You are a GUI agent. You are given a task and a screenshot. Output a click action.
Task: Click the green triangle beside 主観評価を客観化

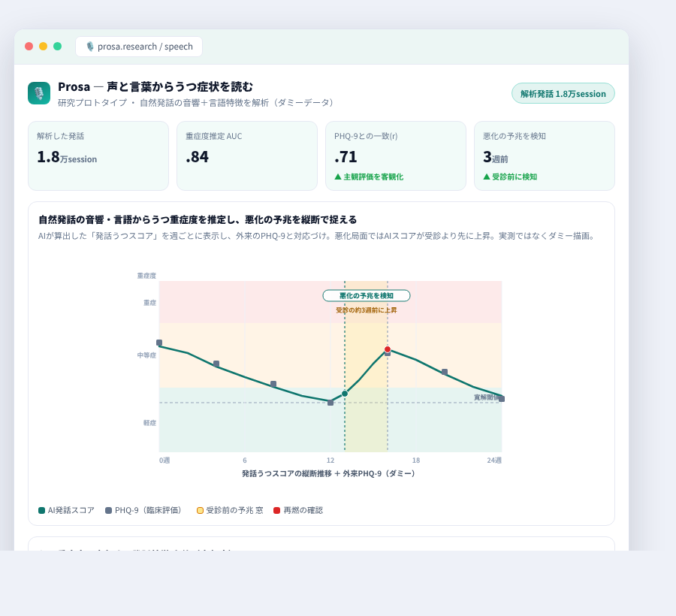click(x=338, y=177)
